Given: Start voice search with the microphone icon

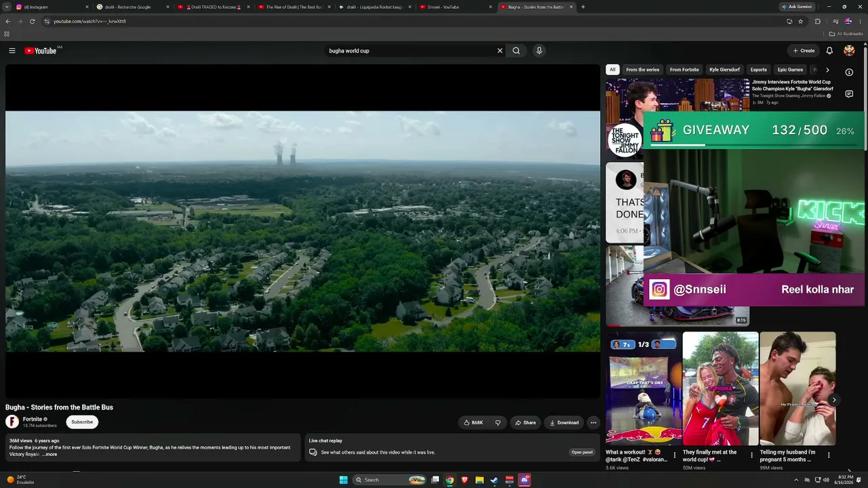Looking at the screenshot, I should point(539,51).
